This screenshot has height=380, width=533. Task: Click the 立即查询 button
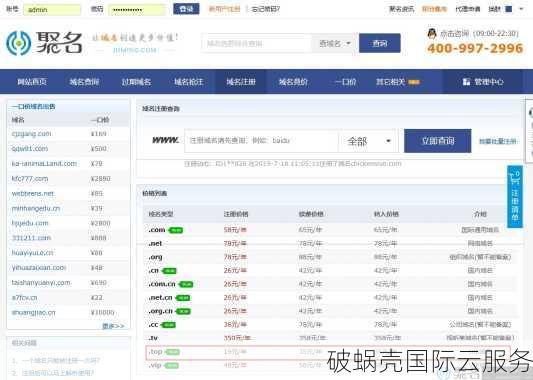coord(437,141)
